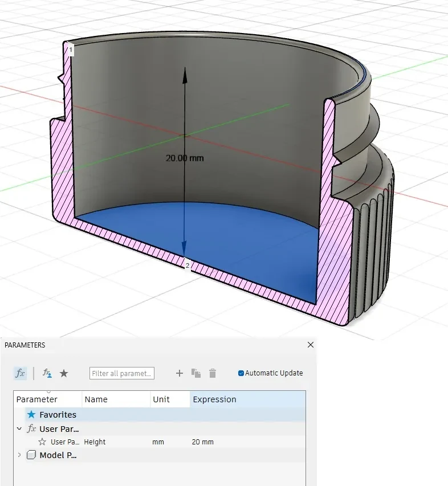448x486 pixels.
Task: Click the Filter all parameters field
Action: point(122,373)
